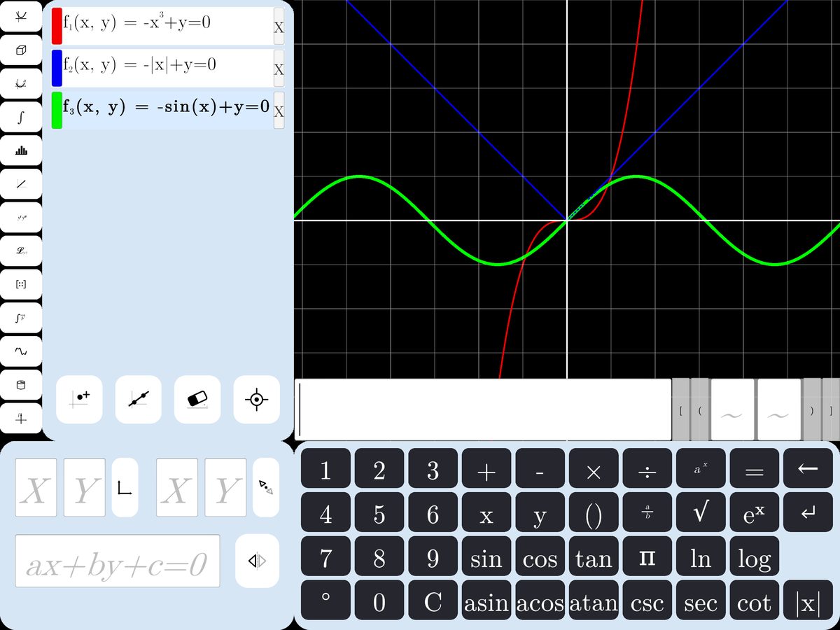Select the f1 cubic equation row
Screen dimensions: 840x630
[x=167, y=27]
